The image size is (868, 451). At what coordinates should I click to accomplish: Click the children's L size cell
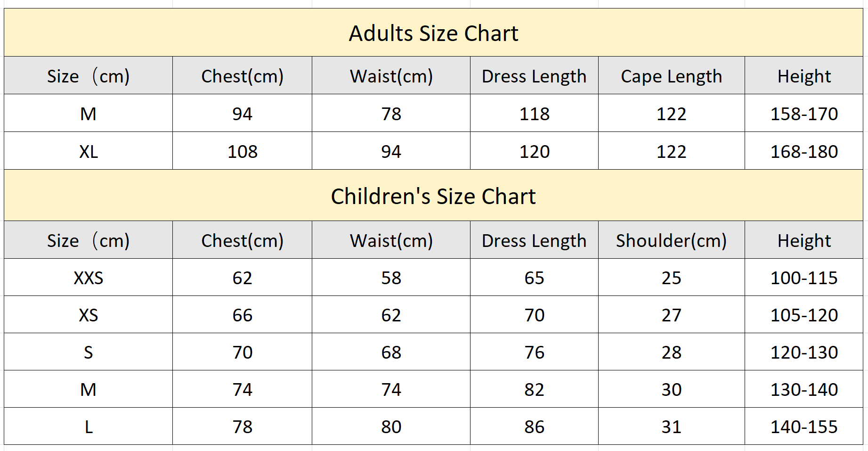coord(89,426)
